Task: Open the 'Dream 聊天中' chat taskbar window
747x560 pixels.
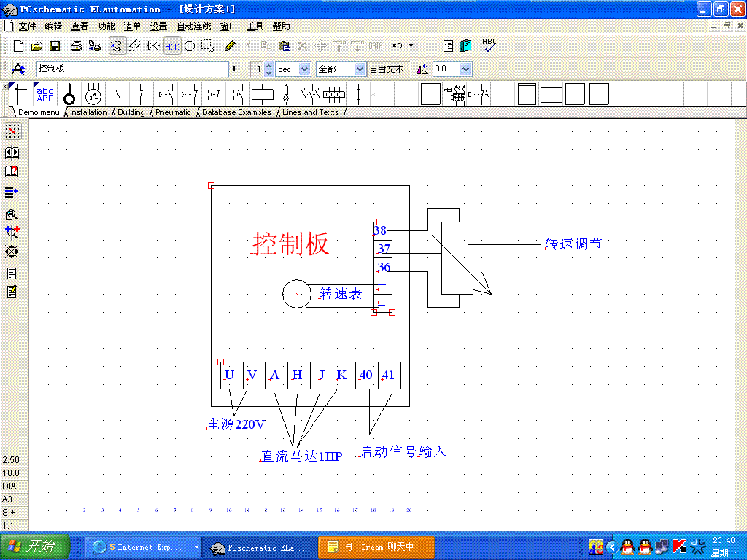Action: [376, 547]
